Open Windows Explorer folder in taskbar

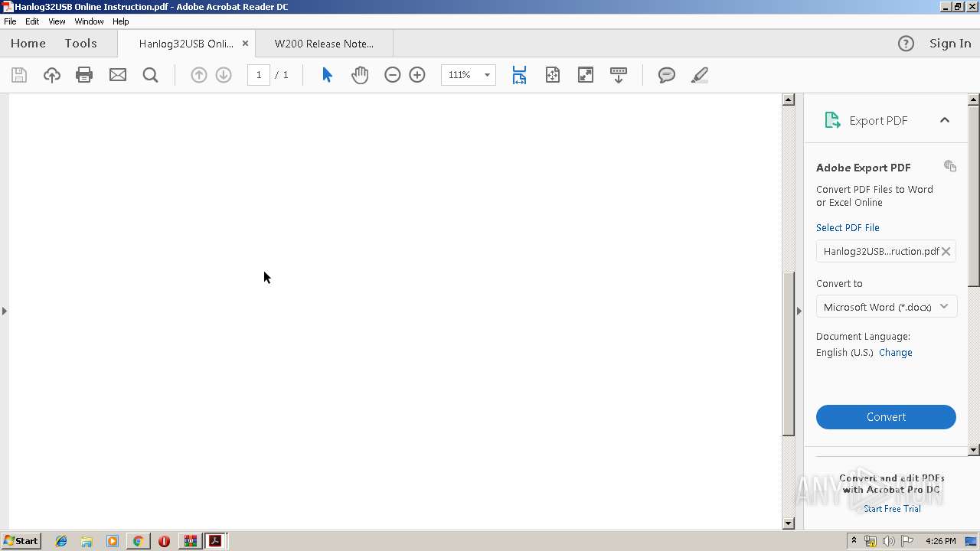pyautogui.click(x=87, y=541)
